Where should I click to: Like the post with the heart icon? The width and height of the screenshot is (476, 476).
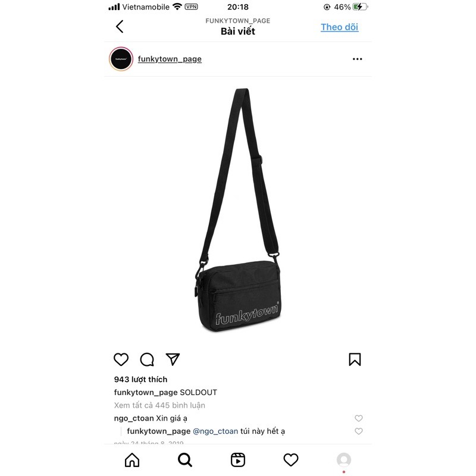121,359
